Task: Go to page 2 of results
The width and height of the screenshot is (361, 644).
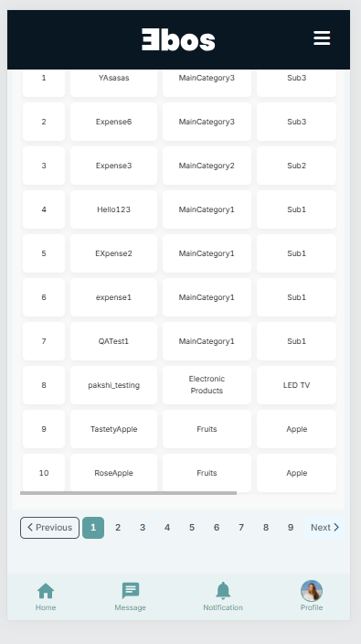Action: pos(118,527)
